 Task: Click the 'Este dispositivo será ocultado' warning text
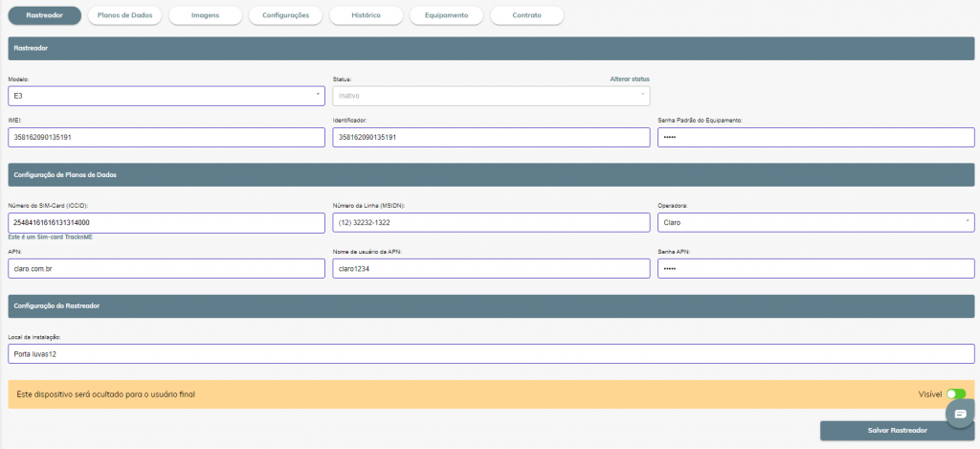105,394
